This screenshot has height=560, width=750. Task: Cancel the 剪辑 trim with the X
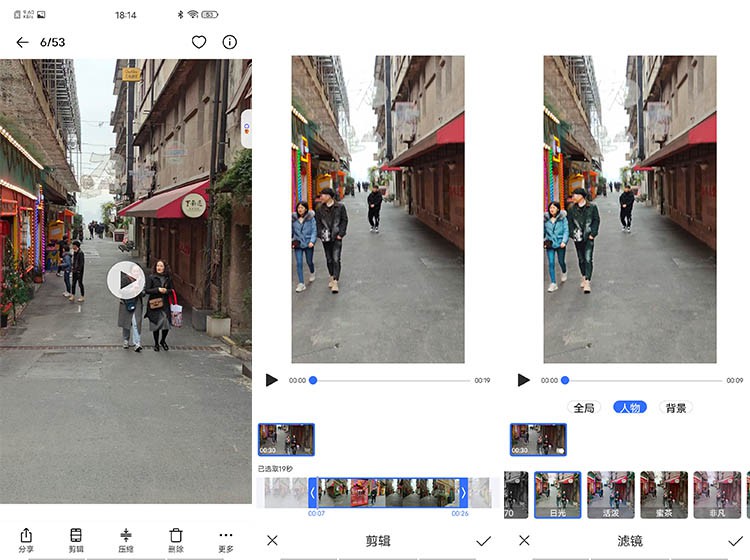(x=272, y=541)
